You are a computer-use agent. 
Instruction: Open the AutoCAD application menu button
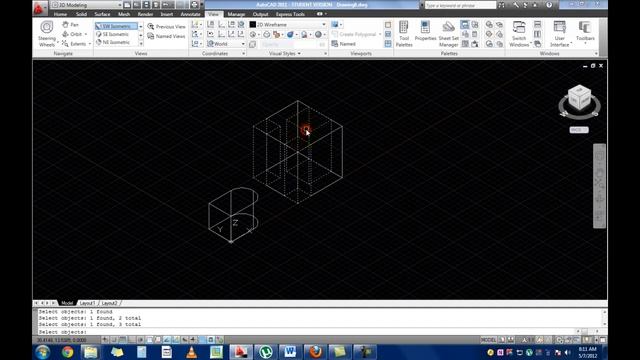(x=40, y=8)
